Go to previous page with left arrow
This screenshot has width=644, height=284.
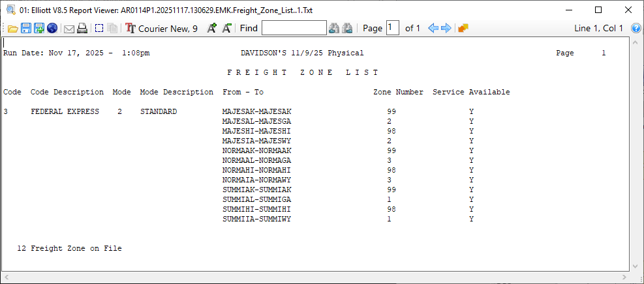coord(433,28)
